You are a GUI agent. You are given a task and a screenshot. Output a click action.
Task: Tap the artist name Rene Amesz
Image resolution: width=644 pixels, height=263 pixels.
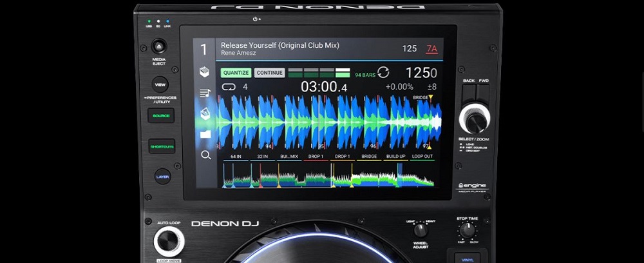(x=238, y=53)
